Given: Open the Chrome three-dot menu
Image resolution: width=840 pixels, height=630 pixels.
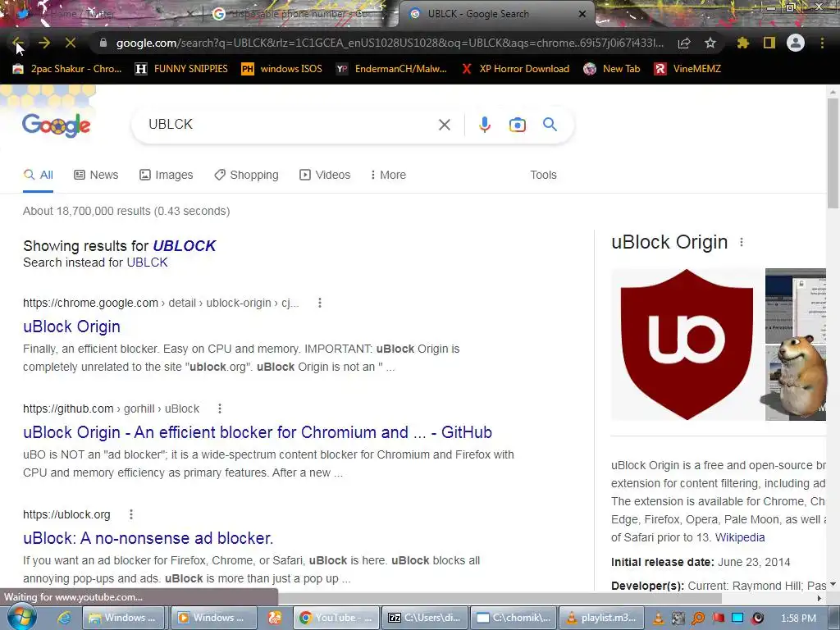Looking at the screenshot, I should point(822,43).
